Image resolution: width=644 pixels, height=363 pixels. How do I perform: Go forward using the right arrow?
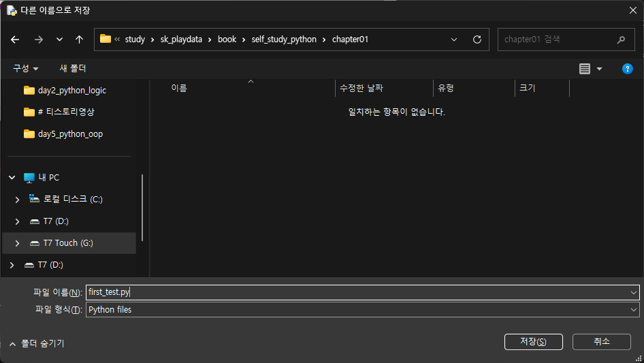(x=39, y=40)
